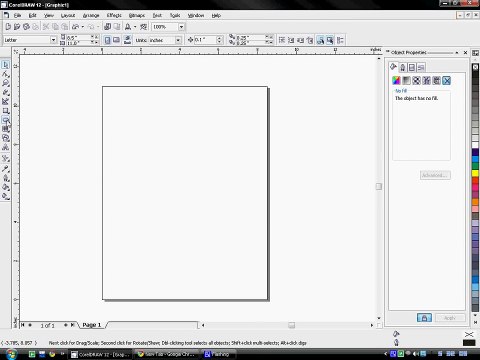Viewport: 480px width, 360px height.
Task: Switch to New Tab Google Chrome taskbar button
Action: point(166,354)
